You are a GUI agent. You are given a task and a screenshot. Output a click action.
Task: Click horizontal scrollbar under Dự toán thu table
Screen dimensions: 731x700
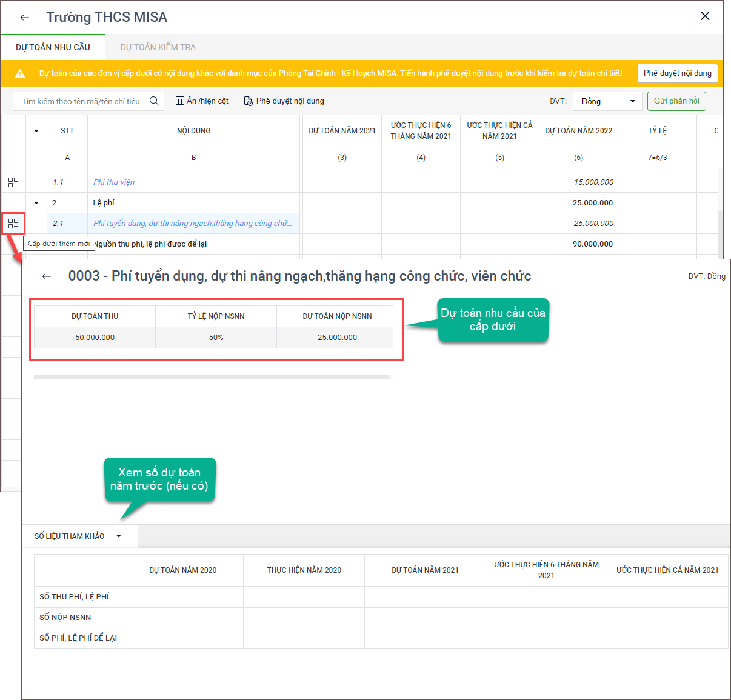211,377
